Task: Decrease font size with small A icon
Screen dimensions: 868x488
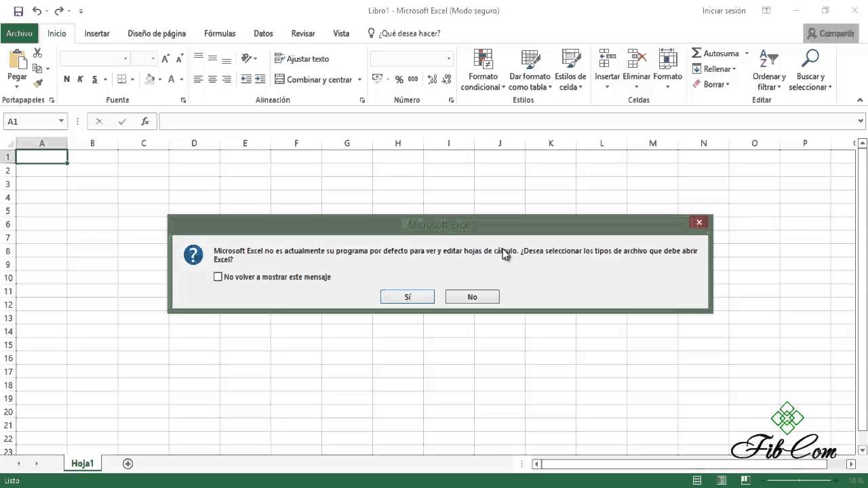Action: click(178, 59)
